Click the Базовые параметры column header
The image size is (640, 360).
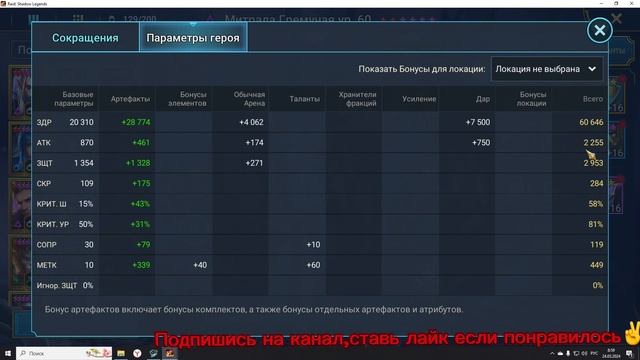point(73,99)
